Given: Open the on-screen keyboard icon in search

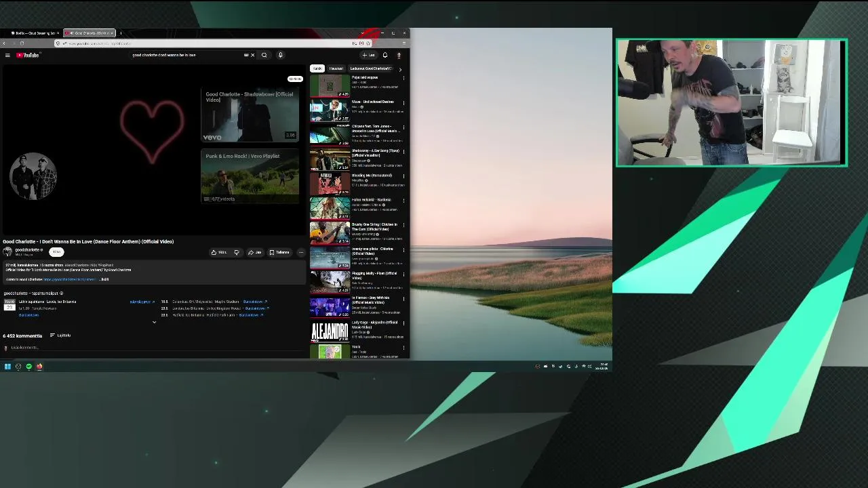Looking at the screenshot, I should (246, 55).
